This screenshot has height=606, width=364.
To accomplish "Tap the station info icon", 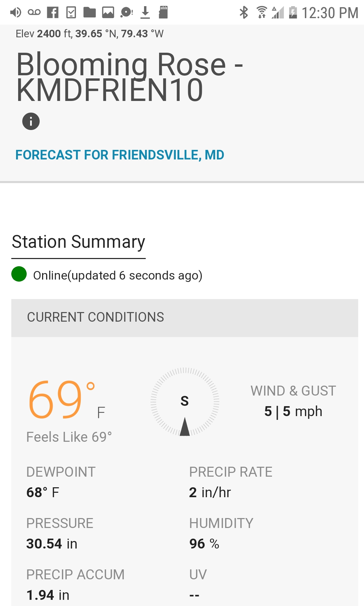I will [x=31, y=121].
